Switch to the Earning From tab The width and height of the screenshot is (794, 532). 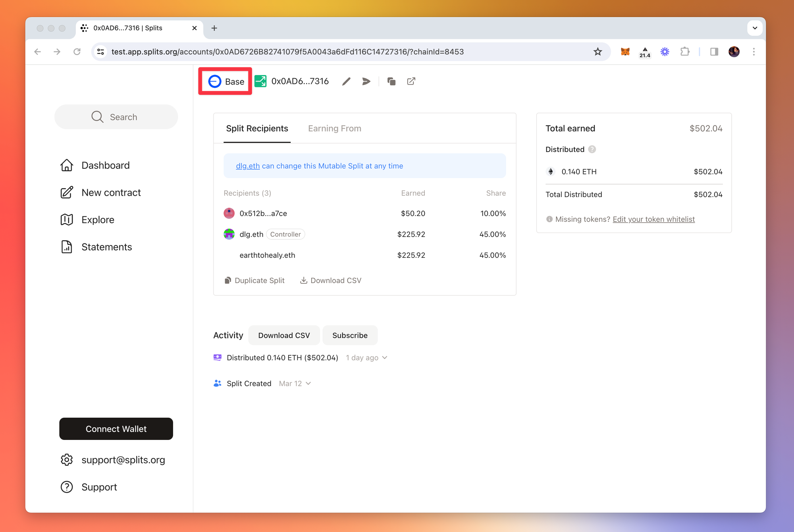[334, 129]
